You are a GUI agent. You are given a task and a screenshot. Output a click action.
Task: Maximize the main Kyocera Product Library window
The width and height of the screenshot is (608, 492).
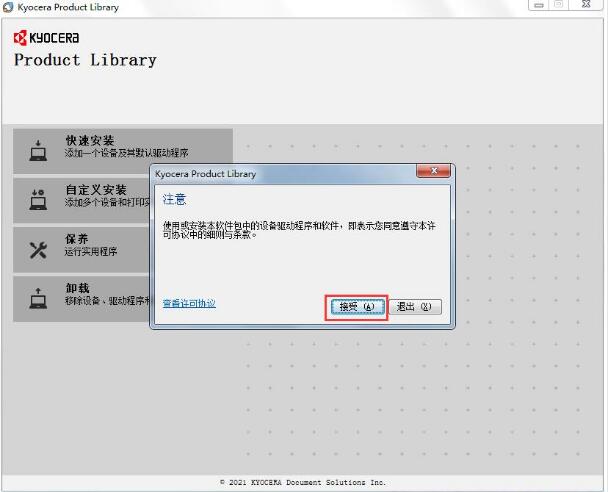click(558, 5)
